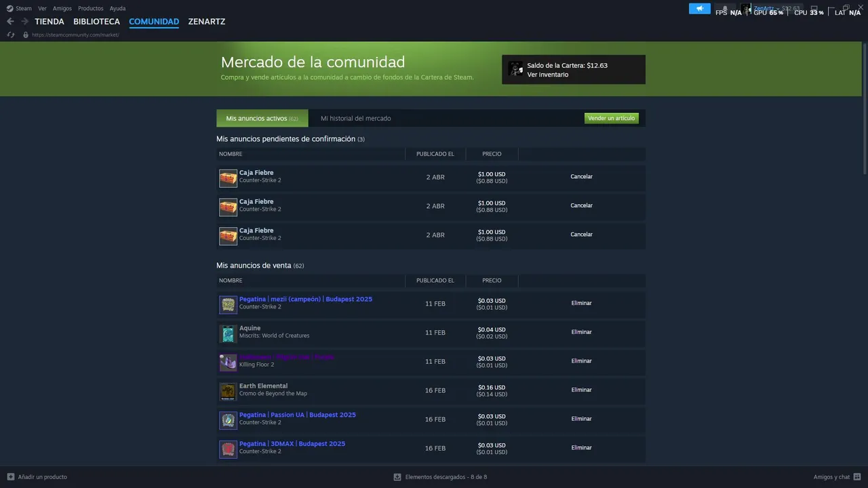Go to BIBLIOTECA section
Viewport: 868px width, 488px height.
point(97,22)
